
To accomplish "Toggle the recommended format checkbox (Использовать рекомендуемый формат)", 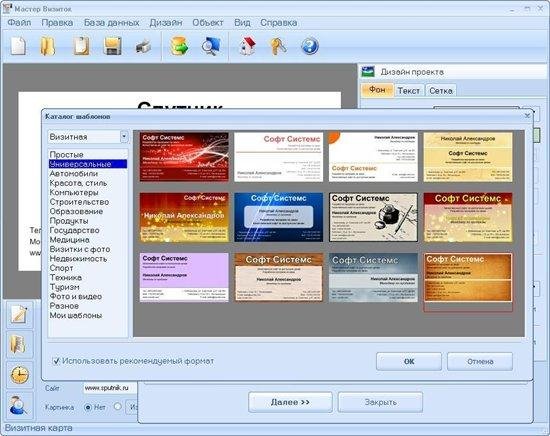I will coord(56,361).
